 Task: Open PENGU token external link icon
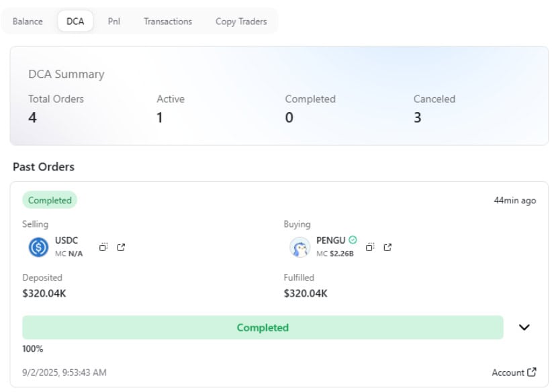point(387,247)
